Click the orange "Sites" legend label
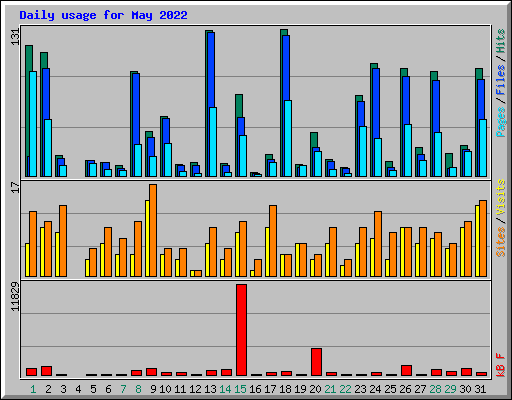This screenshot has height=400, width=512. click(500, 242)
